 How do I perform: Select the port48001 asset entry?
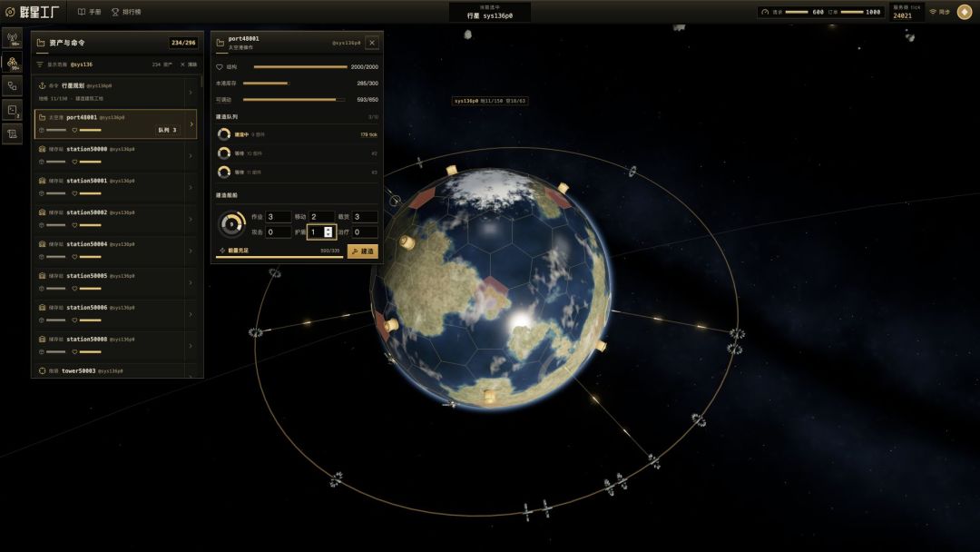tap(115, 123)
